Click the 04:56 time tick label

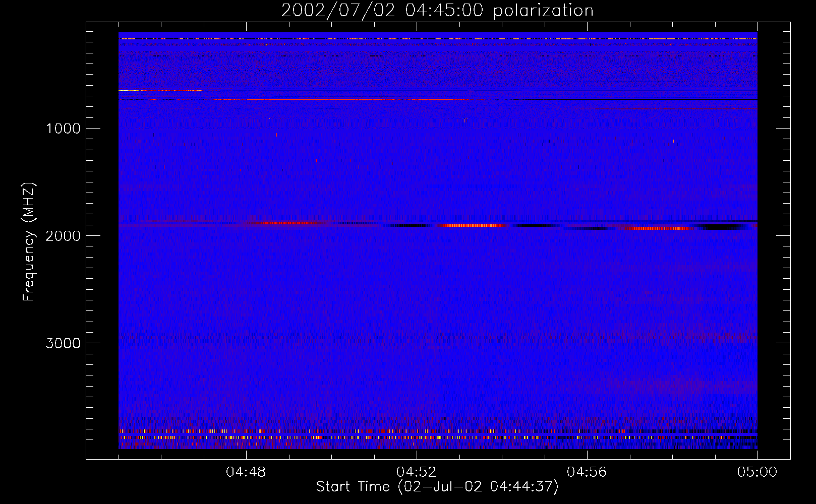tap(587, 472)
